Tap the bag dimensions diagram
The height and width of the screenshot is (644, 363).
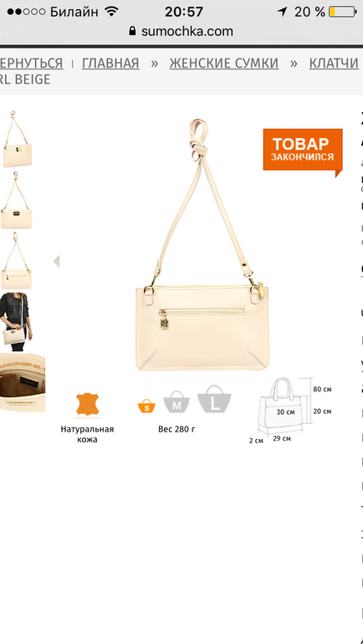pyautogui.click(x=294, y=411)
